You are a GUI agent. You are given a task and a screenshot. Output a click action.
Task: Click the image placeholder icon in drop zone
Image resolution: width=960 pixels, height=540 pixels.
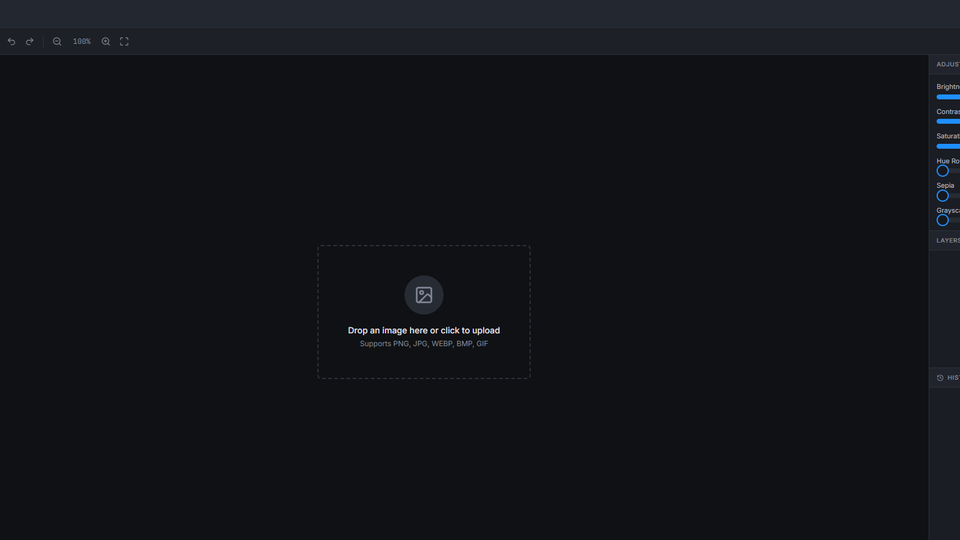[424, 295]
